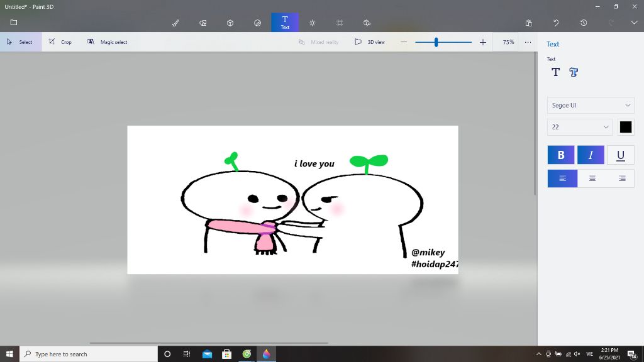Screen dimensions: 644x362
Task: Zoom in with the plus button
Action: (x=483, y=42)
